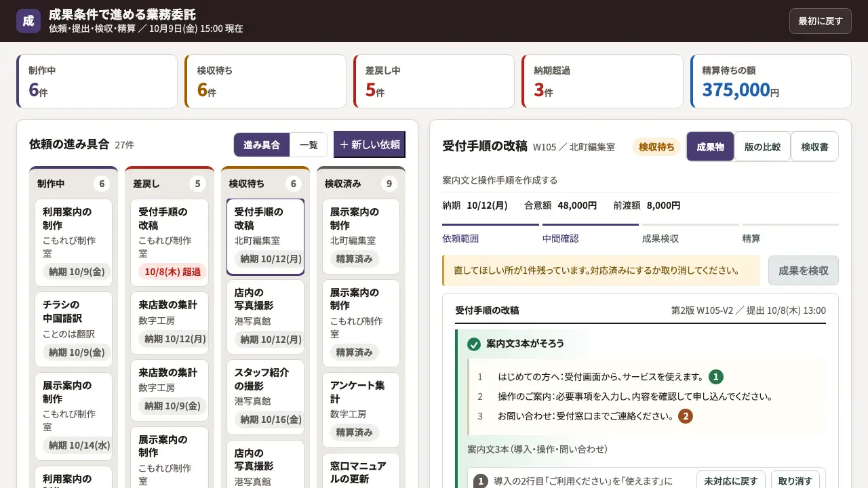Open 店内の写真撮影 card due 10/12(月)
The image size is (868, 488).
[265, 317]
